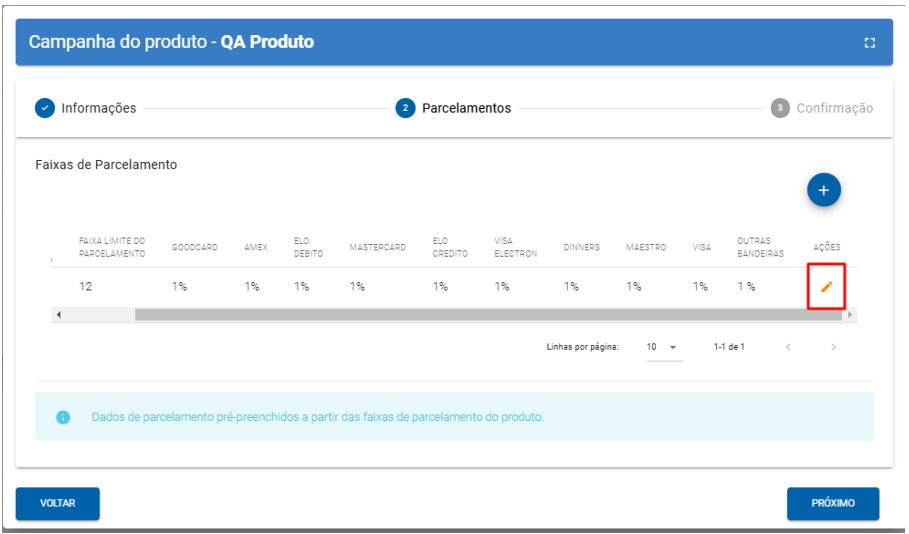Go to next page with right chevron

coord(833,347)
